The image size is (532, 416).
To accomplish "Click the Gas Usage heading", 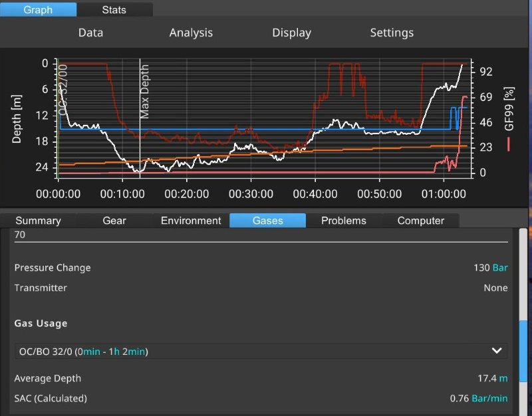I will (x=41, y=323).
